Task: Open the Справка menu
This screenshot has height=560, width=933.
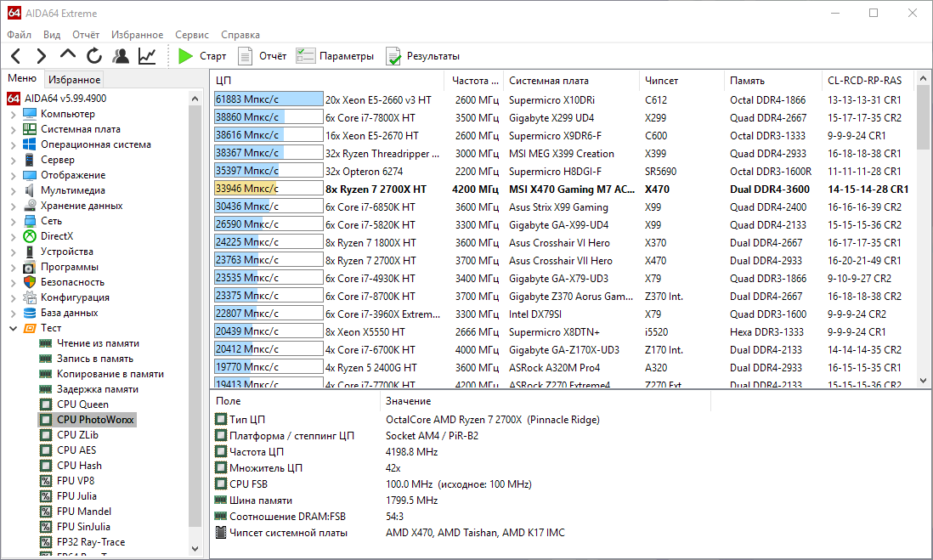Action: tap(240, 35)
